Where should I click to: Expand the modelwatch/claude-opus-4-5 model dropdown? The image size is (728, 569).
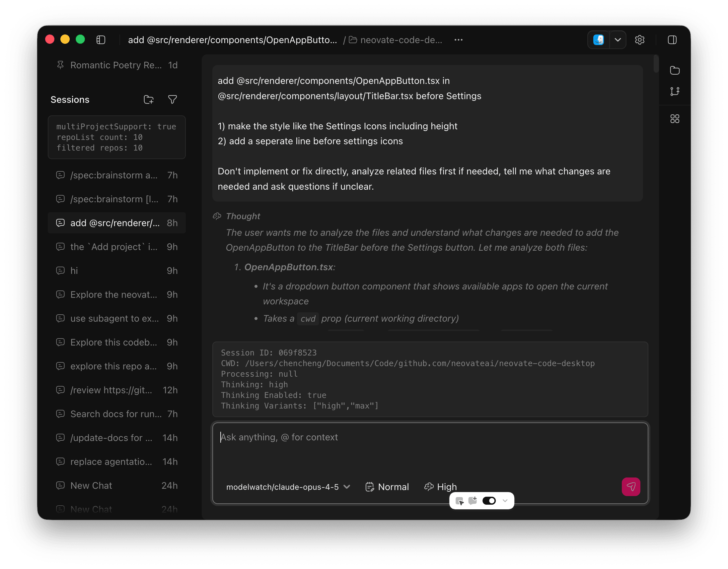[288, 487]
